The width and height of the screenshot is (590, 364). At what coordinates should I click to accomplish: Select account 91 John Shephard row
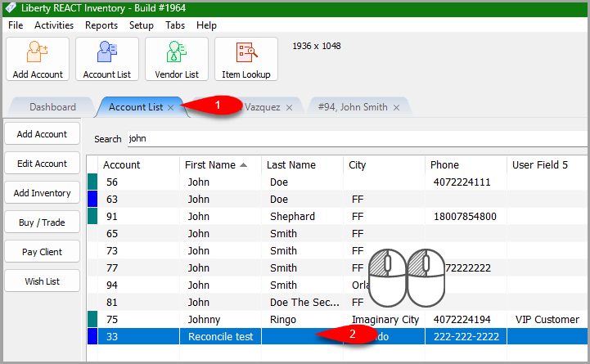[337, 216]
